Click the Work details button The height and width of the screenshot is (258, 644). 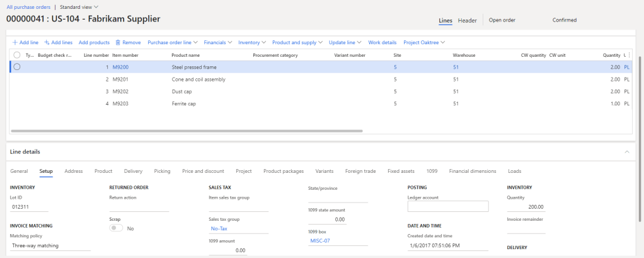point(382,42)
